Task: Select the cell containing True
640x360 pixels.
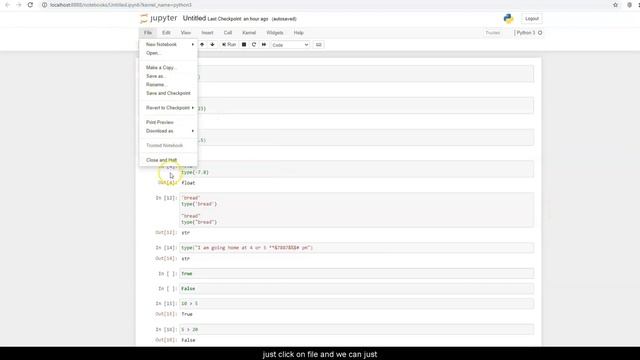Action: pyautogui.click(x=356, y=273)
